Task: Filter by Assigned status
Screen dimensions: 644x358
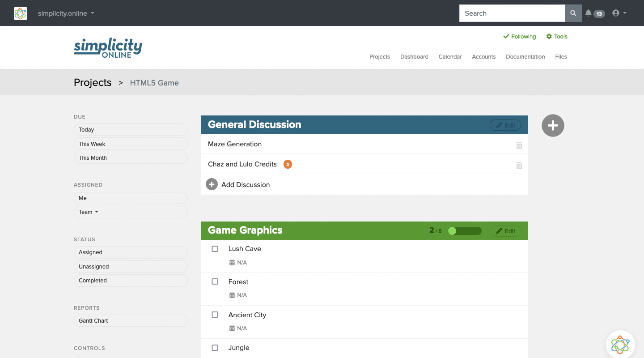Action: click(x=131, y=252)
